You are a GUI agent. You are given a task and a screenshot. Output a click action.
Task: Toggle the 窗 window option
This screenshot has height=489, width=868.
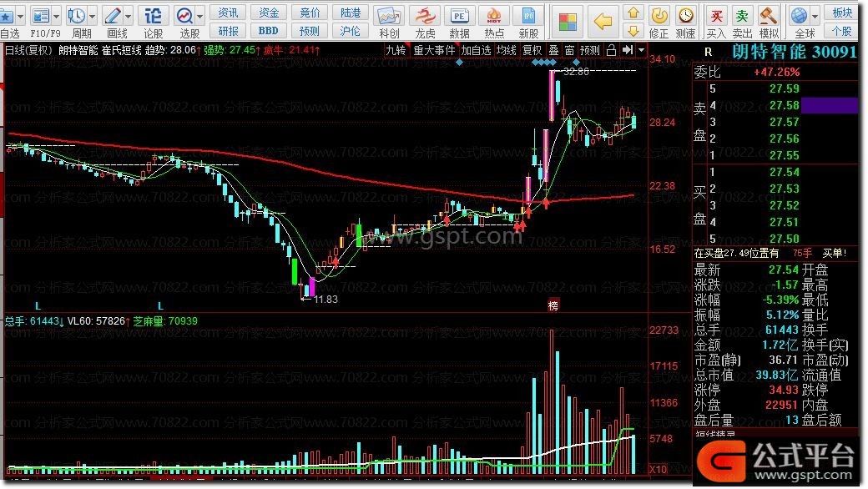click(x=569, y=50)
